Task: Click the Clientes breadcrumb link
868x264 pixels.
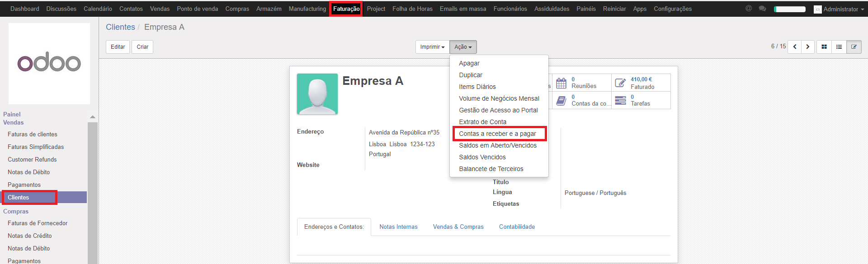Action: (120, 27)
